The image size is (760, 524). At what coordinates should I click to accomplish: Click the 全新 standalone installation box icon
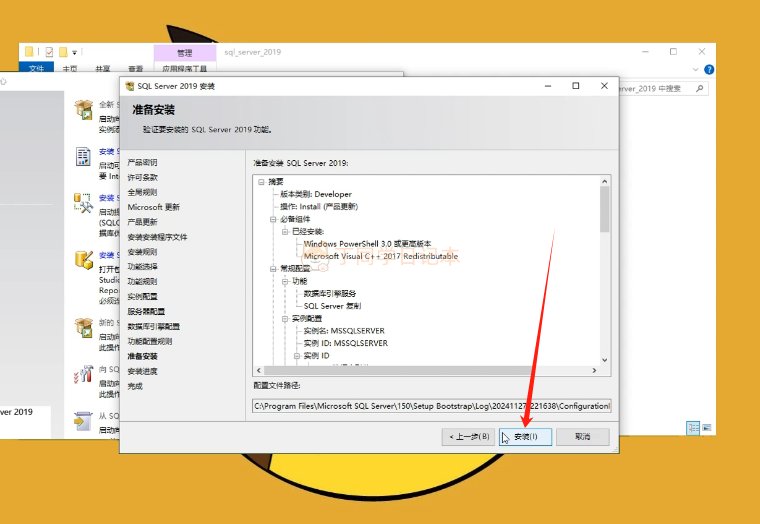83,110
